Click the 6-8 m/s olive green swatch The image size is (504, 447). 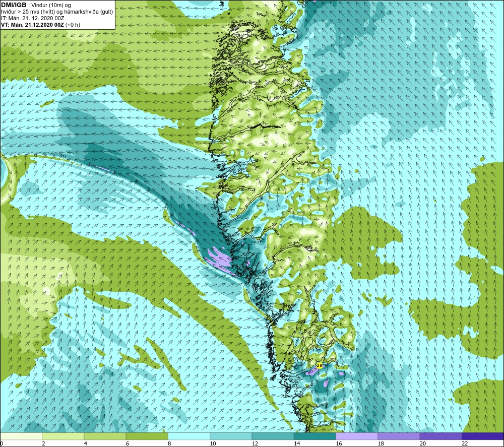coord(147,436)
